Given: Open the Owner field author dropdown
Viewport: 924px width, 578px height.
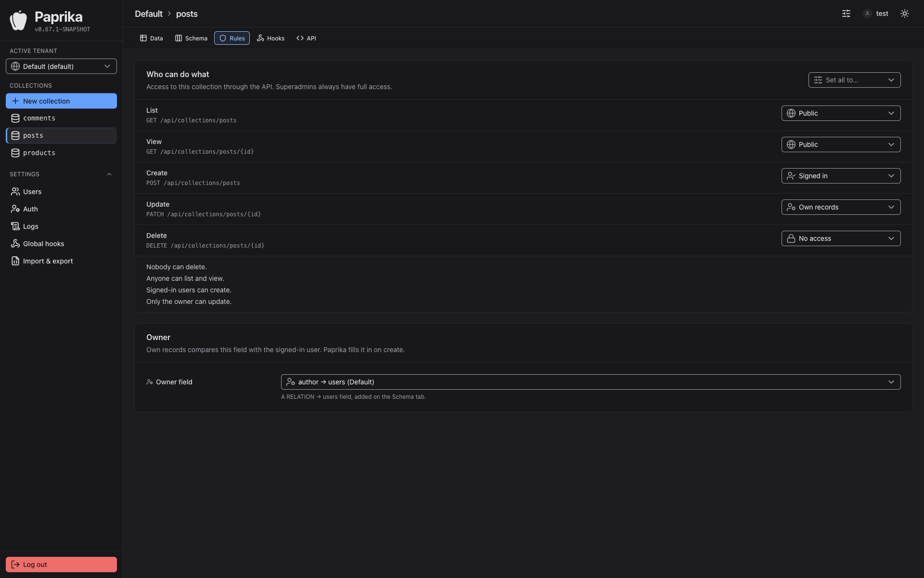Looking at the screenshot, I should pos(590,382).
